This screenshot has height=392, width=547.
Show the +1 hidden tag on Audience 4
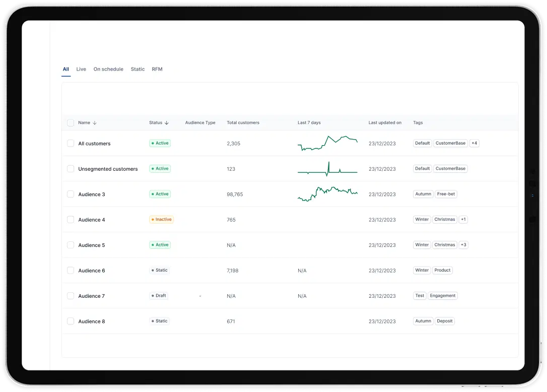point(463,220)
